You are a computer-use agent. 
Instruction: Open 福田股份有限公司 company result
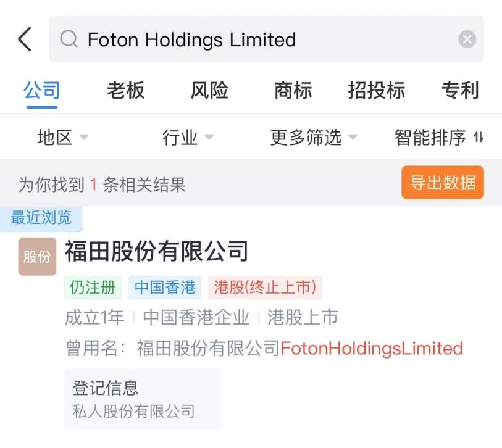click(156, 251)
